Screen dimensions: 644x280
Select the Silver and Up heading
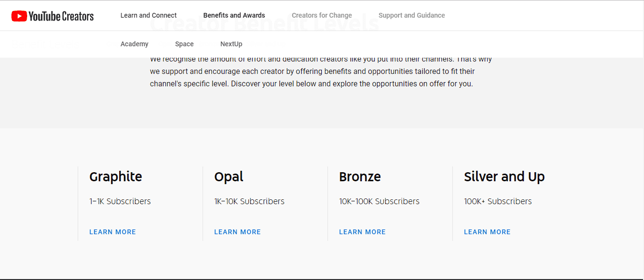[x=504, y=177]
